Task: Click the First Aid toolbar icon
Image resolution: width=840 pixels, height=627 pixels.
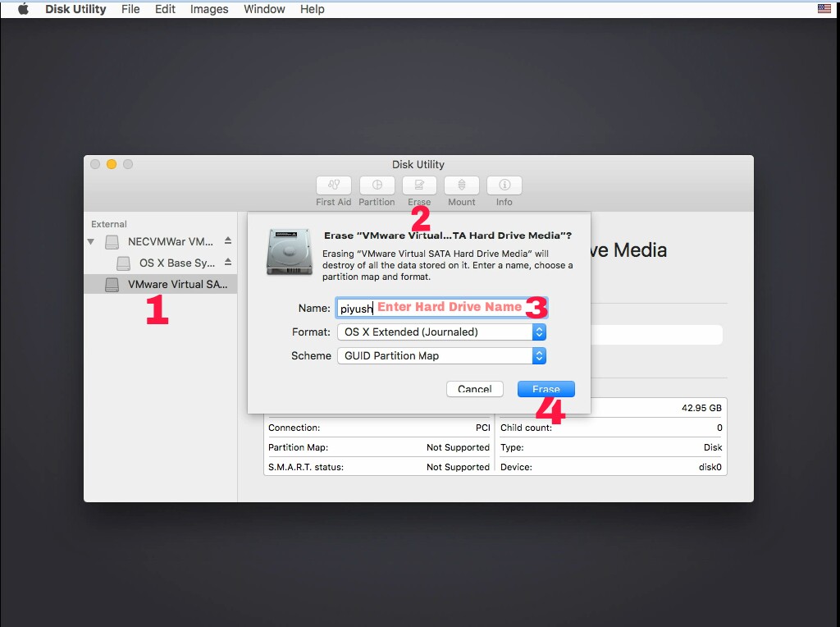Action: pyautogui.click(x=334, y=185)
